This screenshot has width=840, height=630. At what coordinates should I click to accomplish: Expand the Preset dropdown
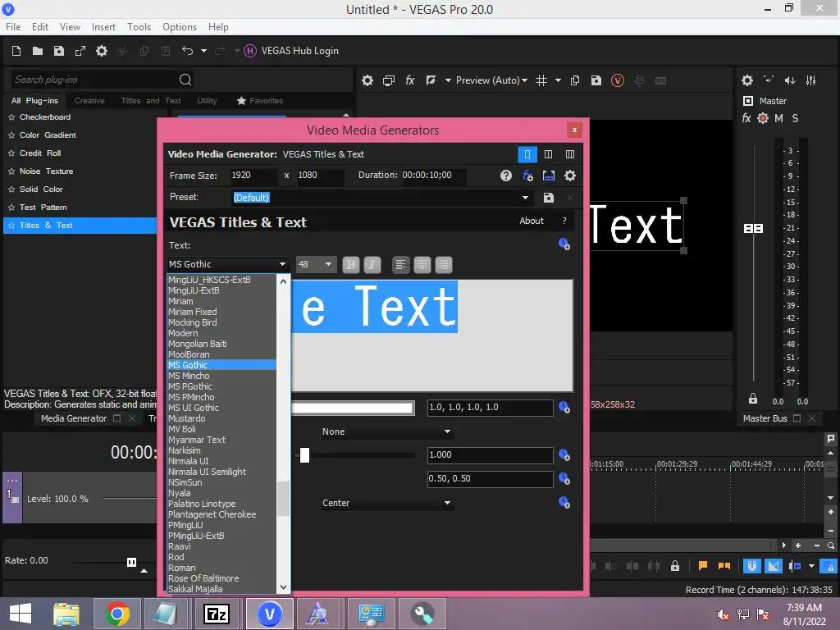pos(525,198)
